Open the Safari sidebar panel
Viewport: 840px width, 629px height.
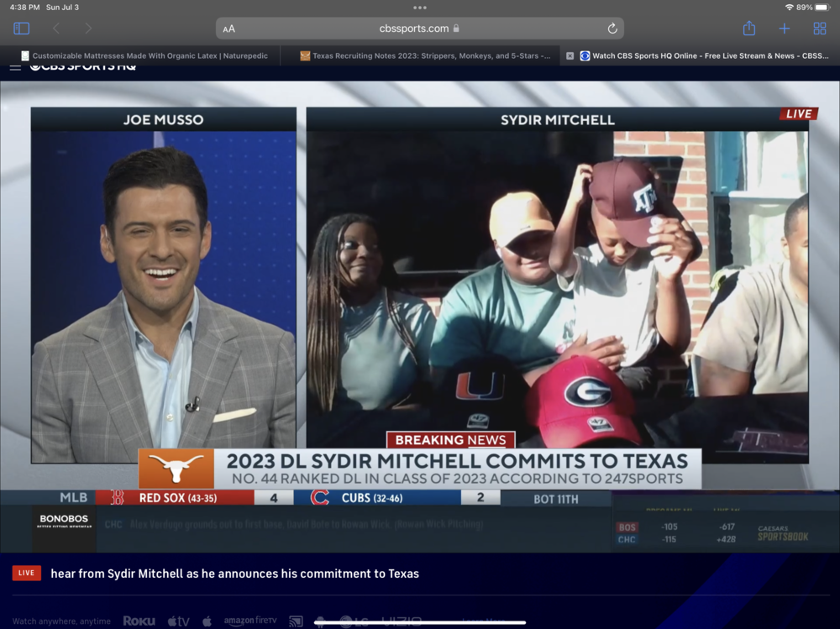click(22, 29)
